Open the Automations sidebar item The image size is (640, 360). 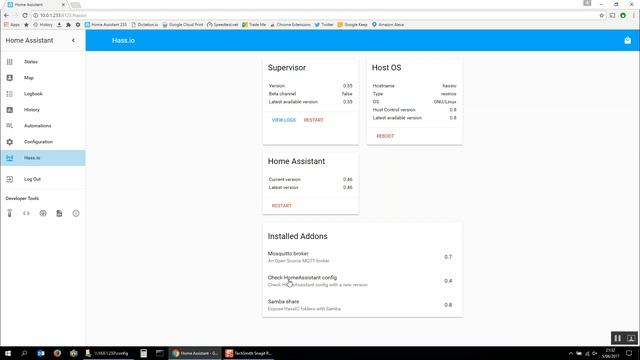click(43, 126)
